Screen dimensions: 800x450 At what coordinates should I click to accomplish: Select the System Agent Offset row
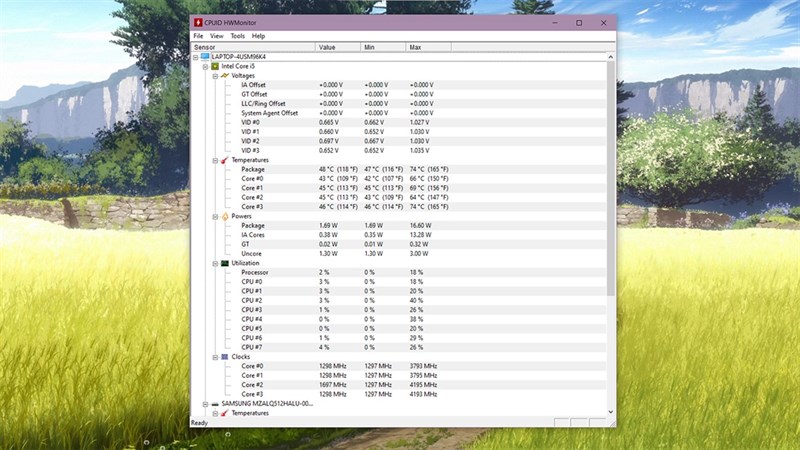(423, 113)
